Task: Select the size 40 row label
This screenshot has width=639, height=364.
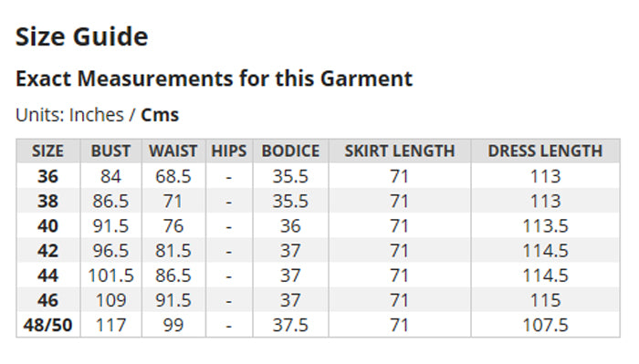Action: coord(48,226)
